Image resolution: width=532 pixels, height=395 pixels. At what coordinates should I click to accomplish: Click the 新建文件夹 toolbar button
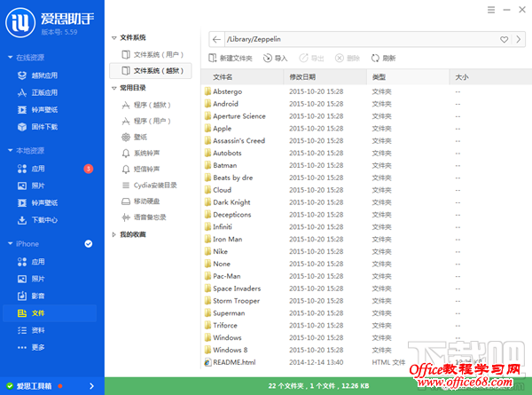pos(230,58)
